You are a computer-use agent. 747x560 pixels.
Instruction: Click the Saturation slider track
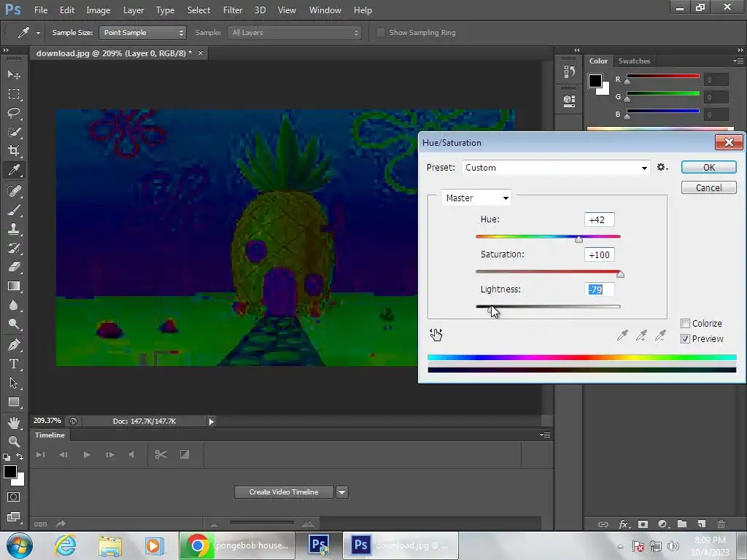[x=548, y=271]
